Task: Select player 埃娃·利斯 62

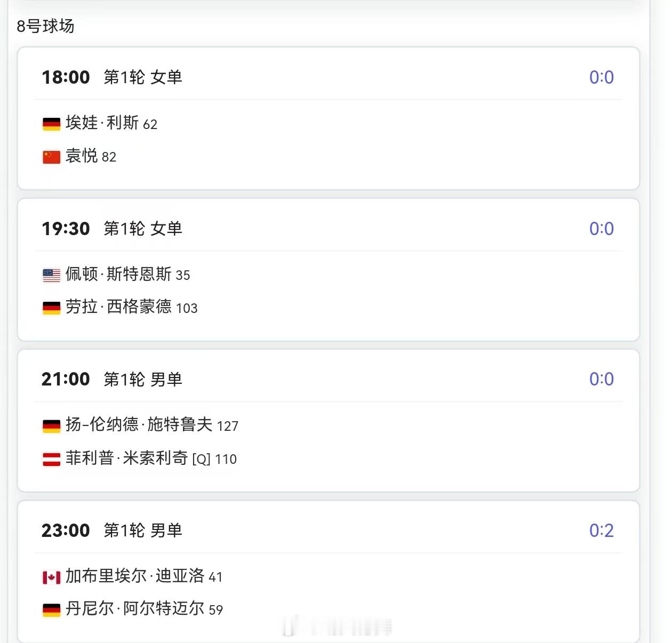Action: 111,123
